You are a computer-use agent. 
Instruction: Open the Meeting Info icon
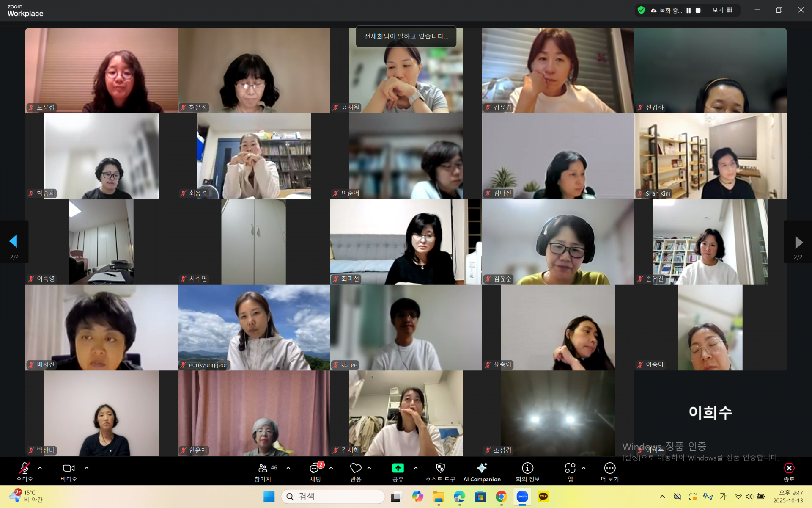pos(527,468)
